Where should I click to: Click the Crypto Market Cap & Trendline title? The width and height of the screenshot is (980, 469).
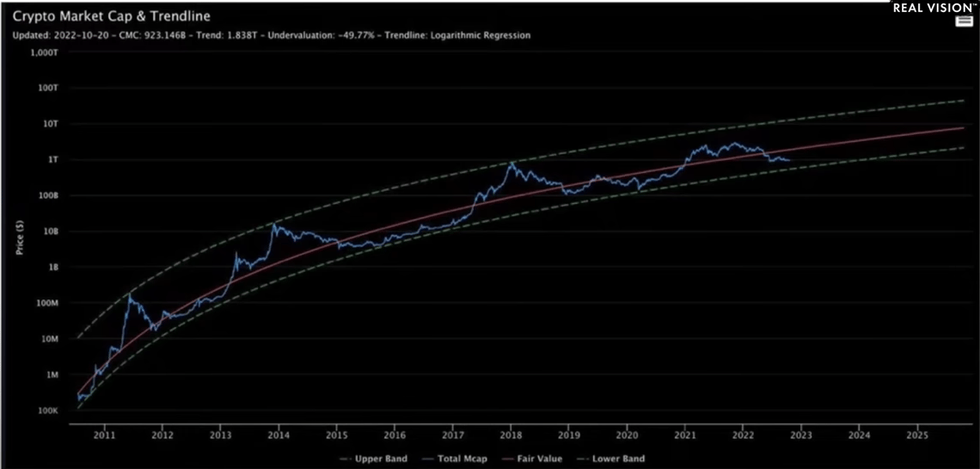(111, 15)
